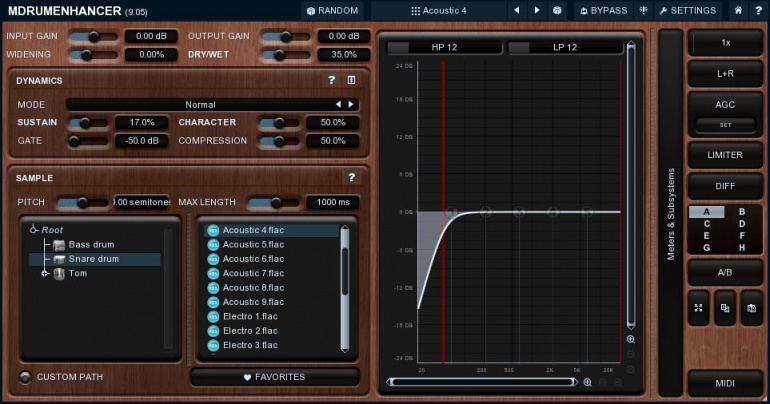The height and width of the screenshot is (404, 770).
Task: Toggle the Bypass button
Action: coord(603,11)
